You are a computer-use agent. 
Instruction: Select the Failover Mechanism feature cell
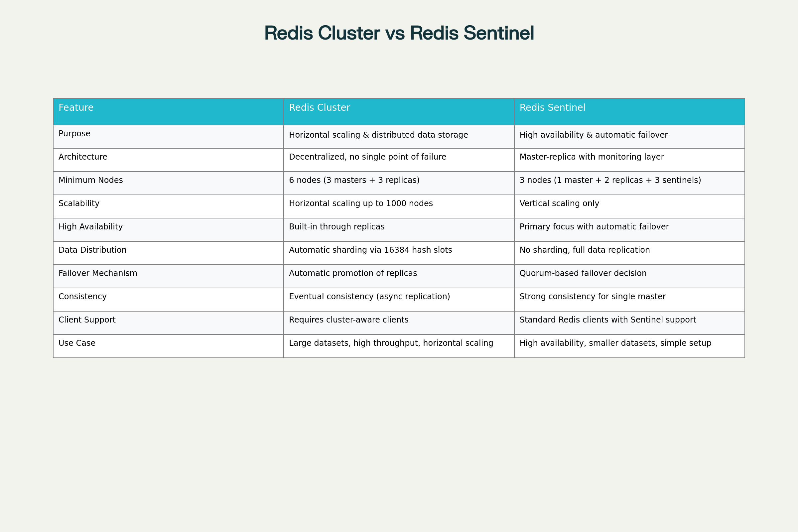point(98,273)
